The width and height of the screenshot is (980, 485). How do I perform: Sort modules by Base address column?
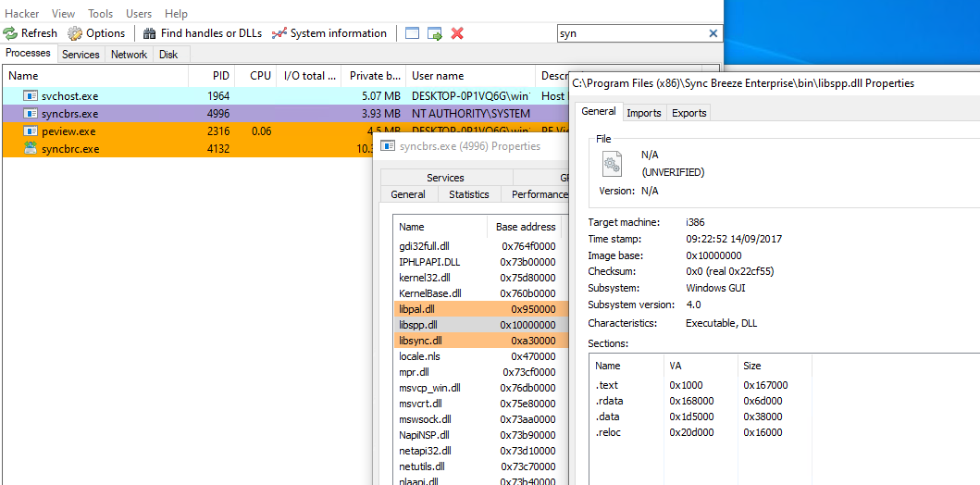[x=525, y=227]
